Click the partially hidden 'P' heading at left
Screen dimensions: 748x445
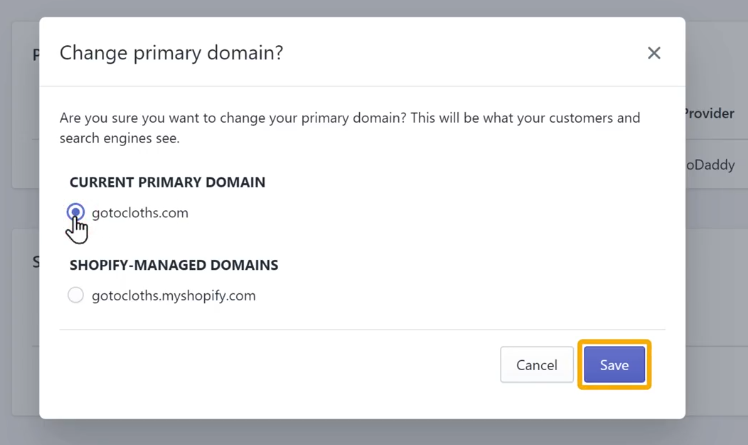coord(36,55)
